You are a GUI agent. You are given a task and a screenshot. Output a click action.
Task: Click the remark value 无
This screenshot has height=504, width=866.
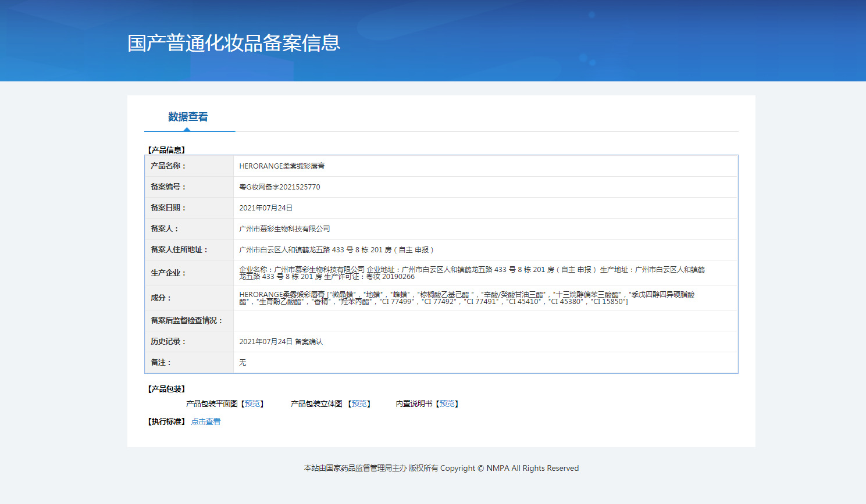(x=243, y=363)
